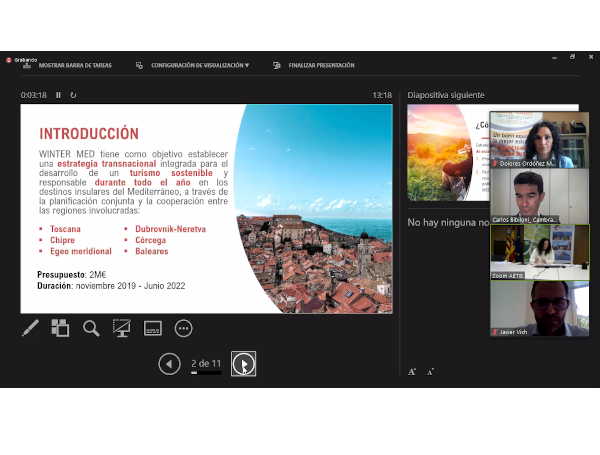Select Dolores Ordóñez video tile
The height and width of the screenshot is (455, 600).
tap(539, 140)
